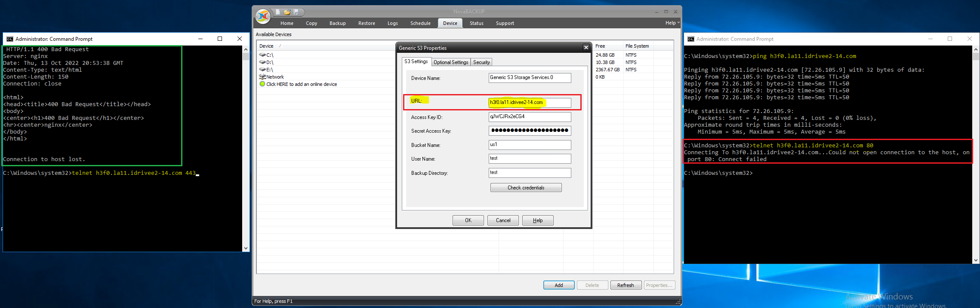Sort by the Device column header
This screenshot has width=980, height=308.
[x=326, y=46]
